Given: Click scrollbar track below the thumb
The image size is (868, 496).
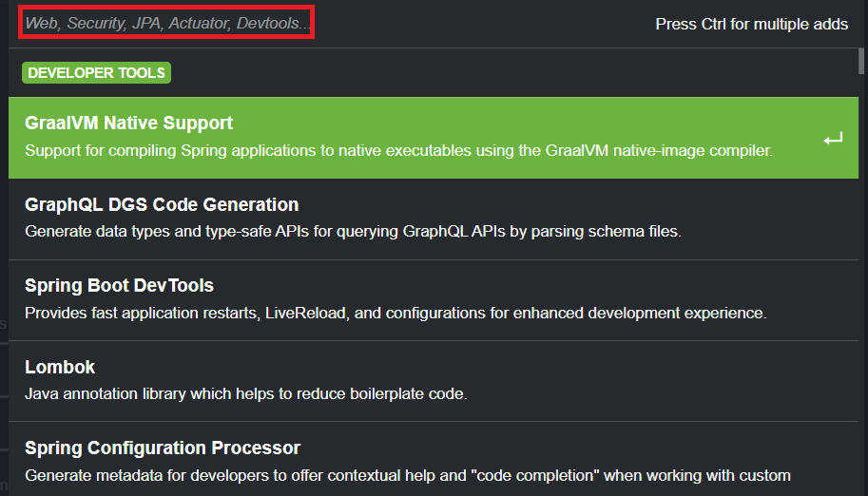Looking at the screenshot, I should [x=861, y=285].
